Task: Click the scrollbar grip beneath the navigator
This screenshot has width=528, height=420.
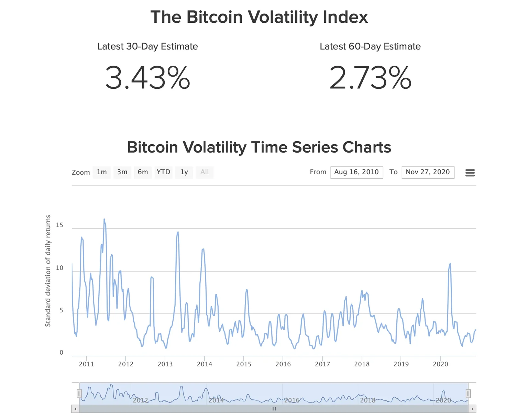Action: pos(274,409)
